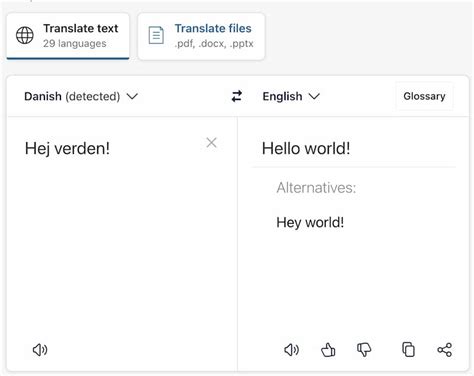
Task: Give thumbs up to translation
Action: click(328, 350)
